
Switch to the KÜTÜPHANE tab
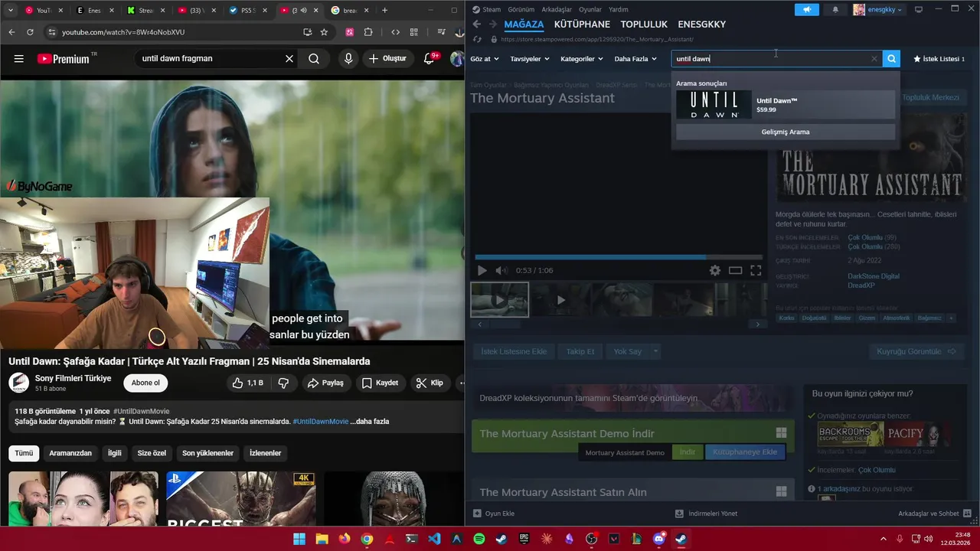582,24
